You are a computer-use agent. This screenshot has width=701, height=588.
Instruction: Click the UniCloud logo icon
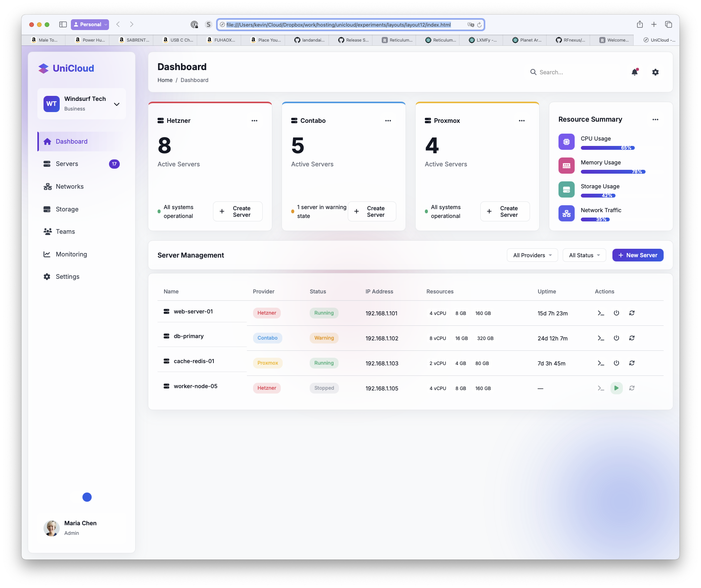(44, 69)
